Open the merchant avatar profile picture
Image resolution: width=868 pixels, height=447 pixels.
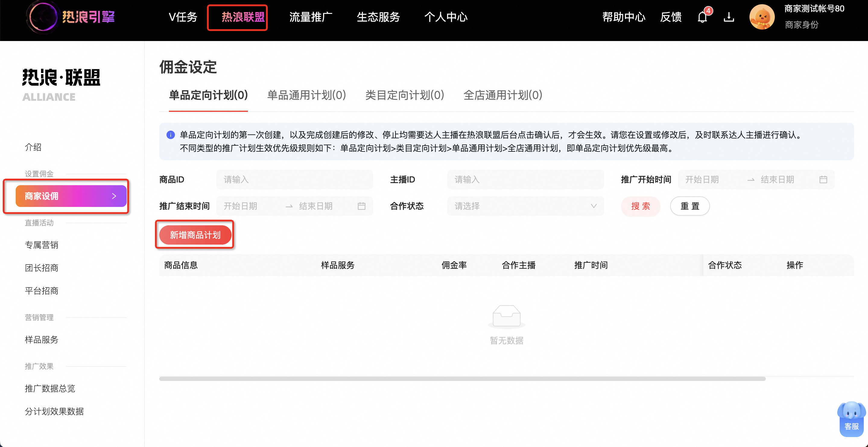(762, 17)
